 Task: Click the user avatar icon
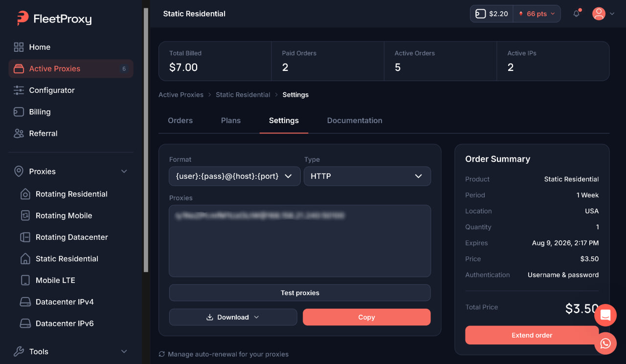click(599, 14)
